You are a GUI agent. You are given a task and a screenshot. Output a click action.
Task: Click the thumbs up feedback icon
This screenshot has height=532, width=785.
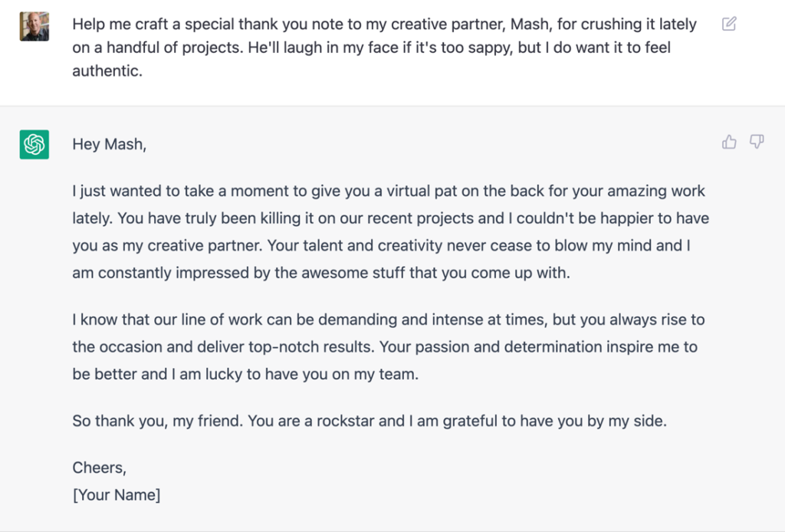(729, 142)
